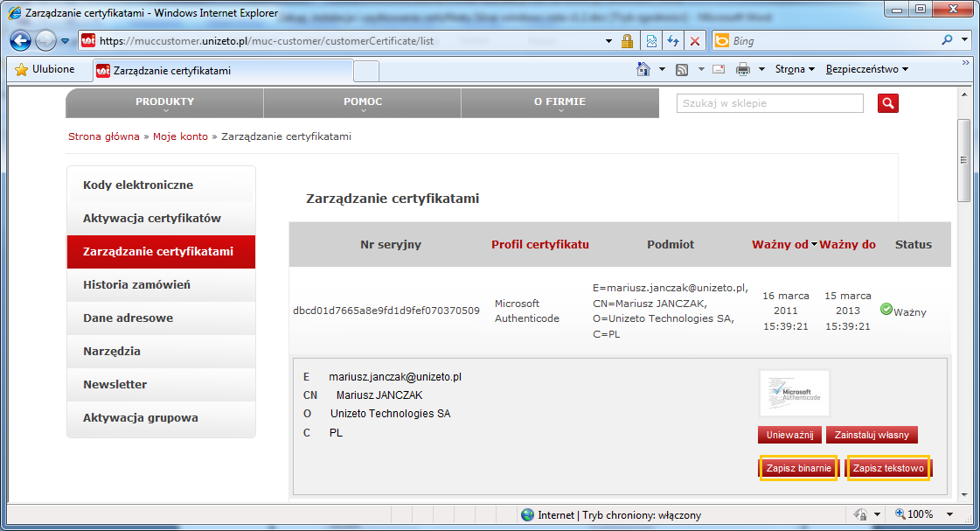
Task: Click the 100% zoom level button
Action: 914,514
